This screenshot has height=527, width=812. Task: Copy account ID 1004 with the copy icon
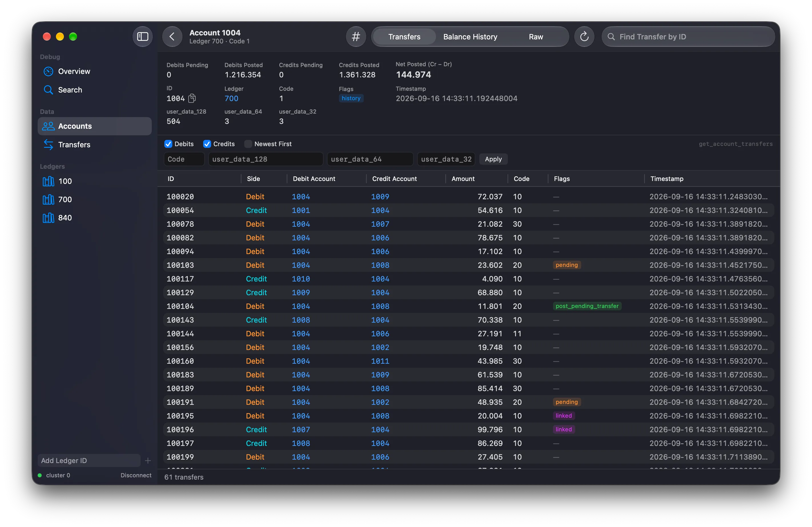click(x=192, y=98)
